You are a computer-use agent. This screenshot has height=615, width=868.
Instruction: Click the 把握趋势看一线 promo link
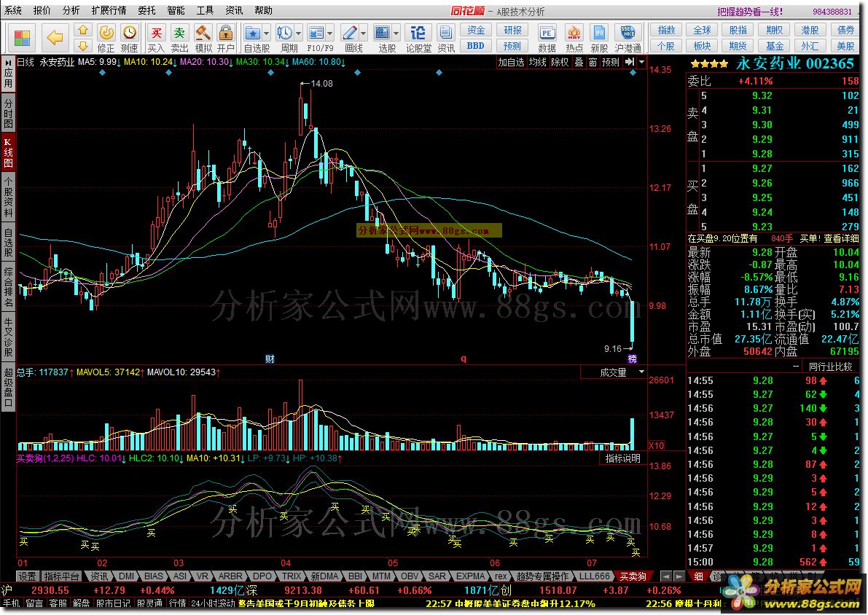[x=750, y=11]
